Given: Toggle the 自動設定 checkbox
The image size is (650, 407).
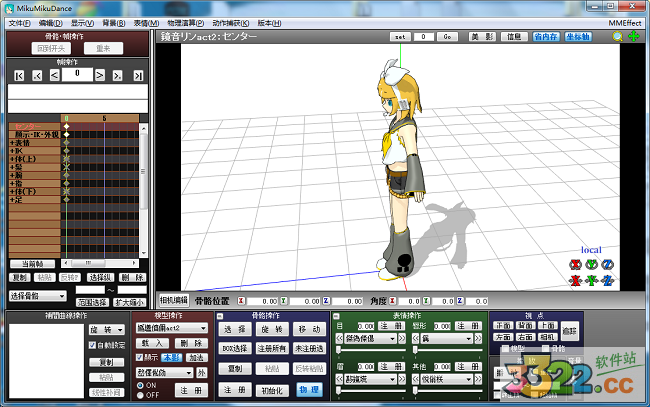Looking at the screenshot, I should tap(92, 345).
